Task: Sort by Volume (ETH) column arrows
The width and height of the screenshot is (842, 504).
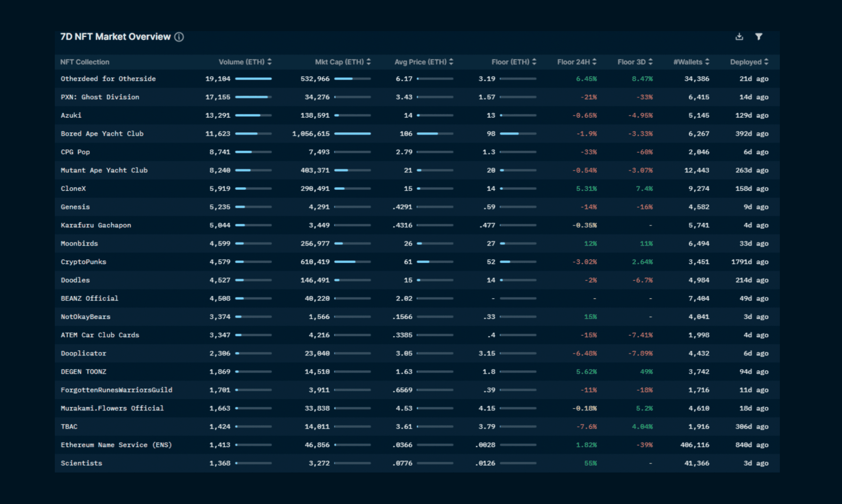Action: 270,62
